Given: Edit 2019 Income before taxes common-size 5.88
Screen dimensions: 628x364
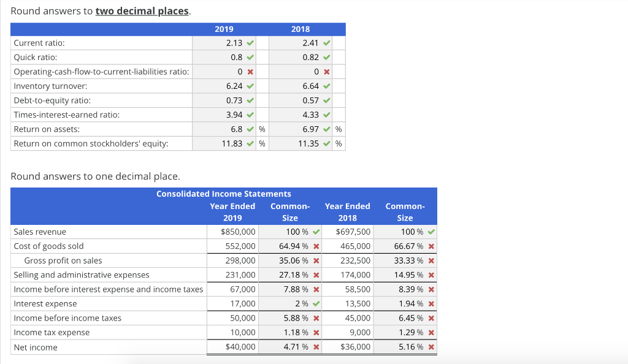Looking at the screenshot, I should [290, 319].
